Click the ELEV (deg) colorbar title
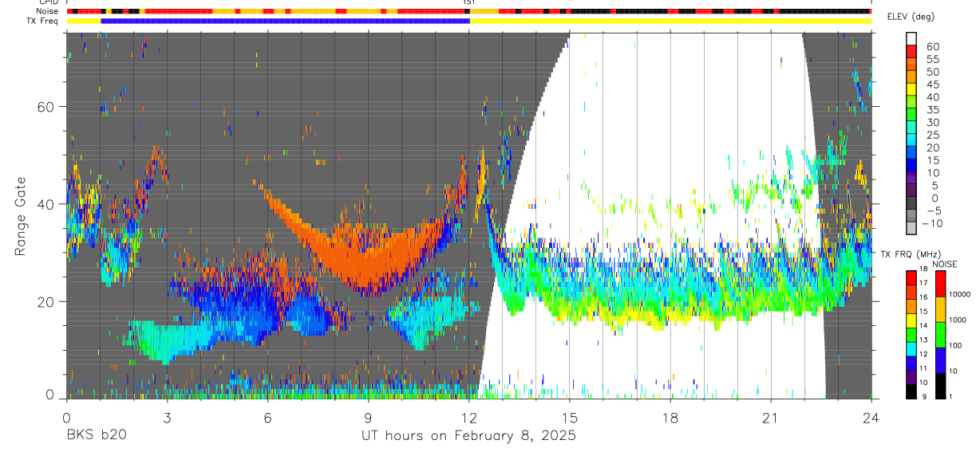The width and height of the screenshot is (980, 452). (x=911, y=17)
